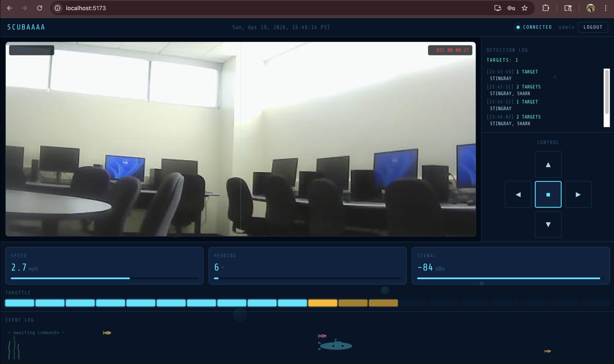Click the first throttle bar segment
The image size is (614, 364).
pos(20,303)
